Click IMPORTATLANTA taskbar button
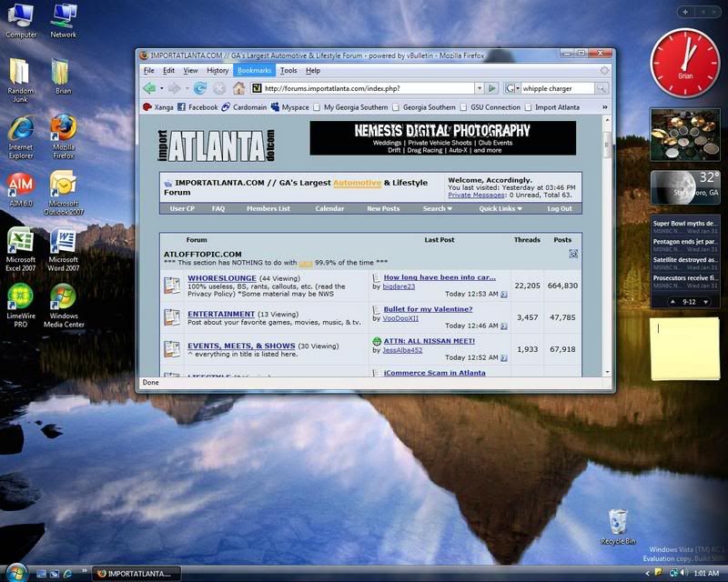The width and height of the screenshot is (728, 582). (136, 574)
